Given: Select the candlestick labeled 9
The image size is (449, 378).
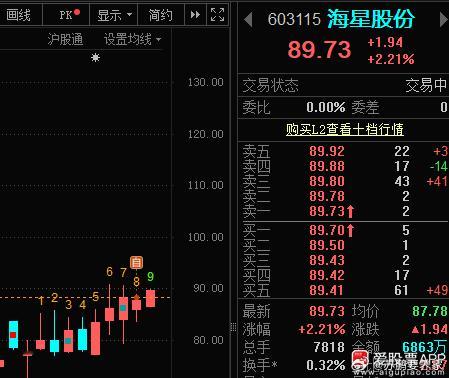Looking at the screenshot, I should pos(151,298).
